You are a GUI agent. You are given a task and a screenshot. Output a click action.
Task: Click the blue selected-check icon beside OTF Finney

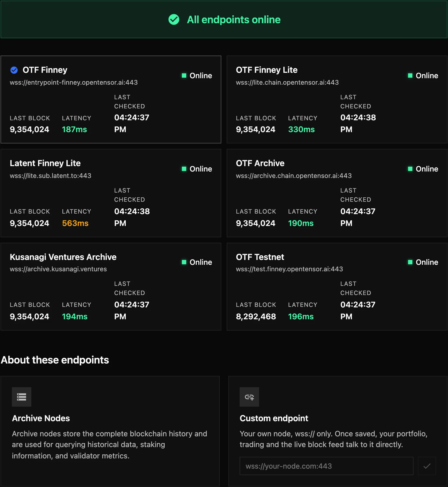(14, 70)
